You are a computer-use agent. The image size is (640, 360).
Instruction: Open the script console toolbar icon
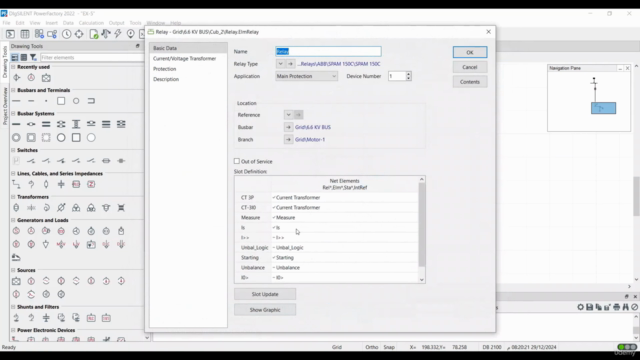[x=10, y=34]
